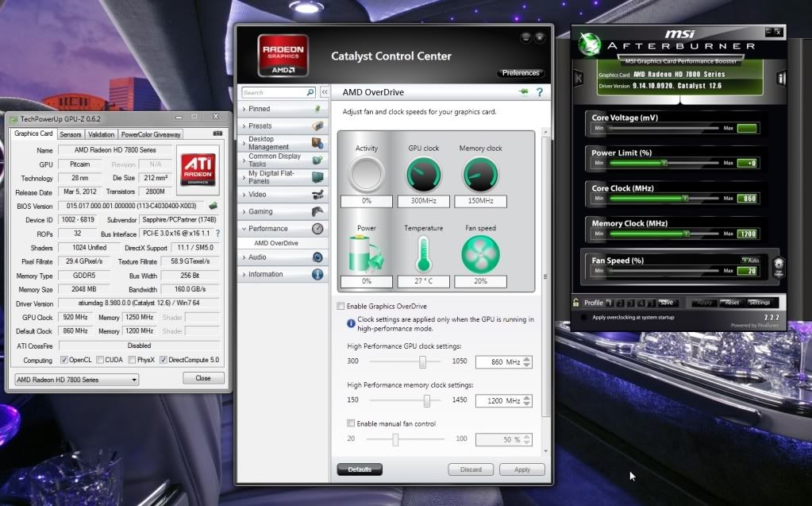This screenshot has width=812, height=506.
Task: Click the Bus Interface question mark icon
Action: 218,234
